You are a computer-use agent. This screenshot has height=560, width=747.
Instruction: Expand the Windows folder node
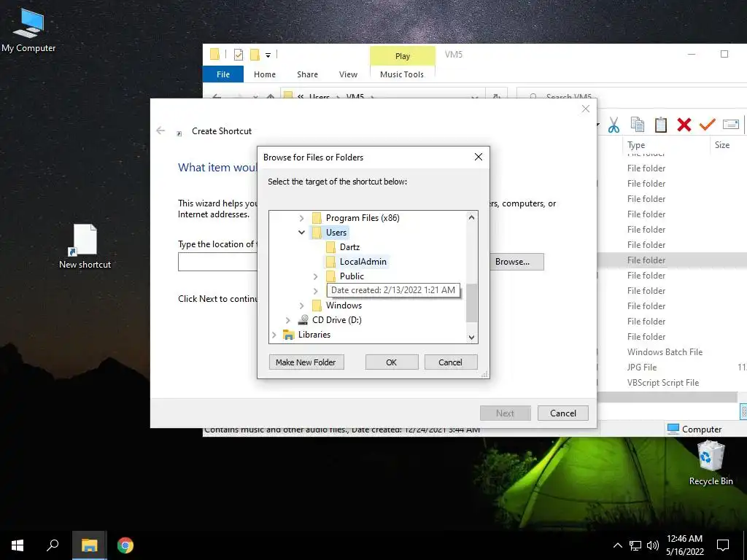[301, 306]
